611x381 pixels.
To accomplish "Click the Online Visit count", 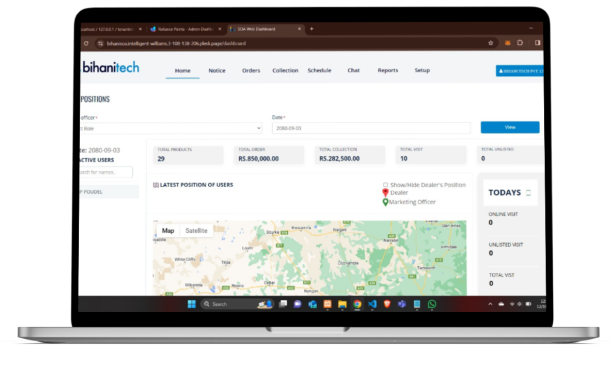I will (491, 223).
